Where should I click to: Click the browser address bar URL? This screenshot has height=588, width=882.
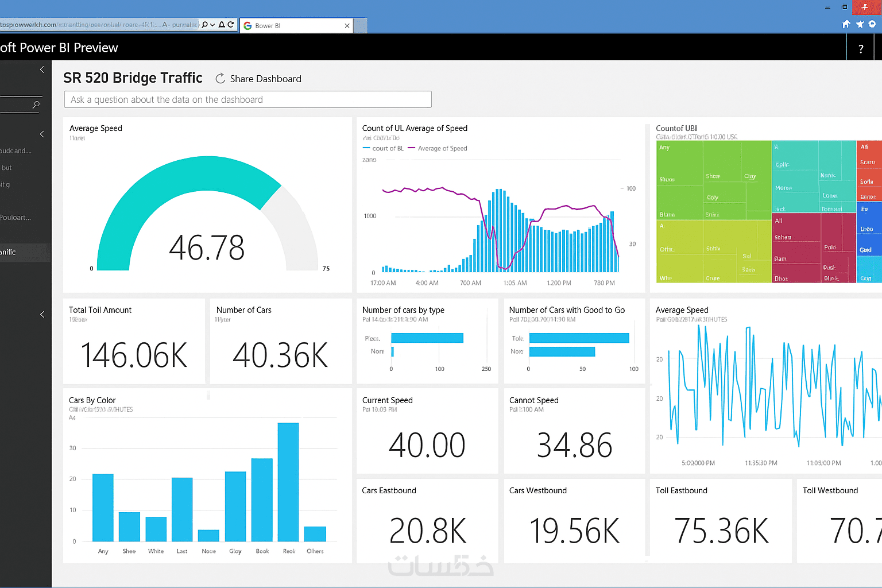pos(99,25)
